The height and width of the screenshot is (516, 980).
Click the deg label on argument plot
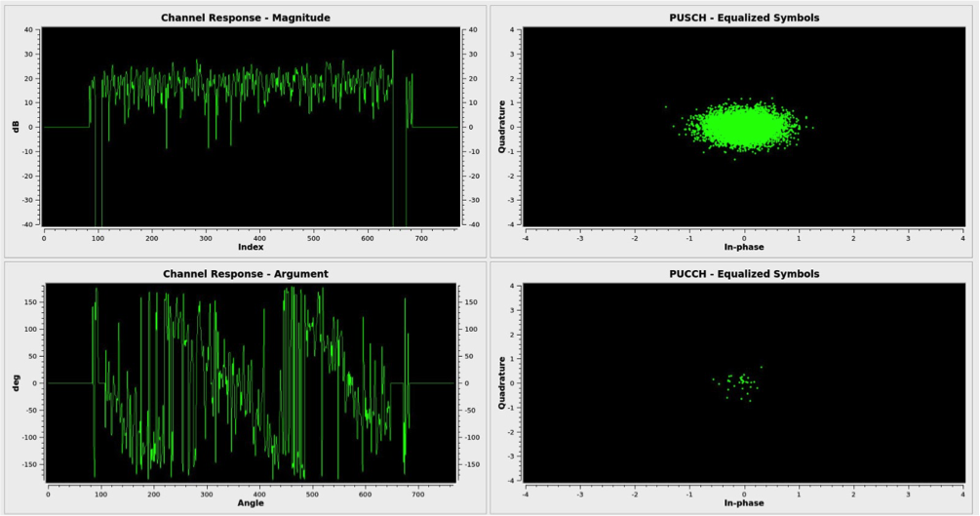tap(16, 382)
